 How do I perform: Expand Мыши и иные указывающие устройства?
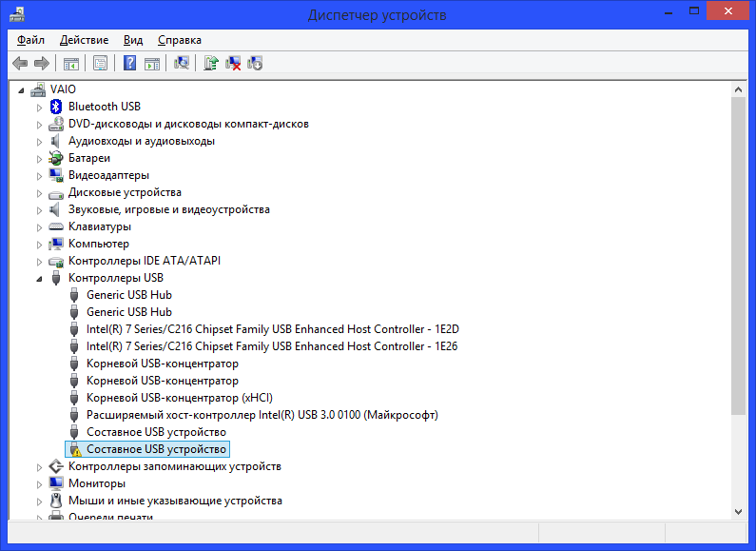tap(39, 502)
